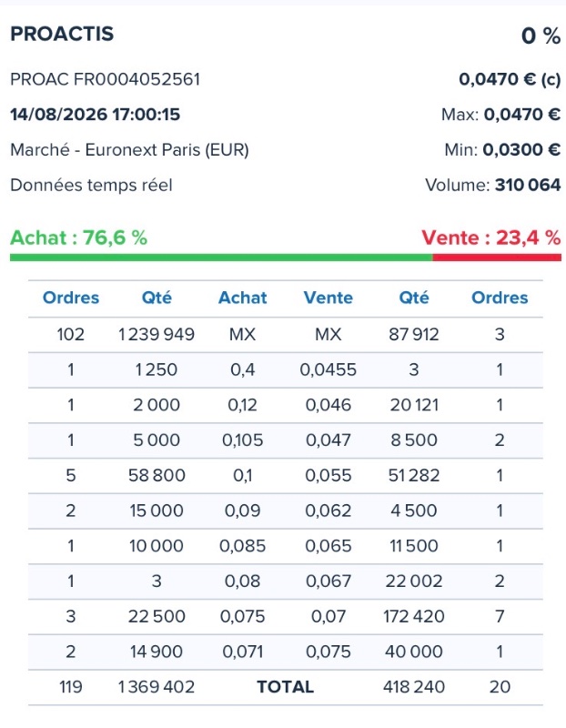Click the 102 buy orders cell
Viewport: 566px width, 728px height.
(71, 334)
